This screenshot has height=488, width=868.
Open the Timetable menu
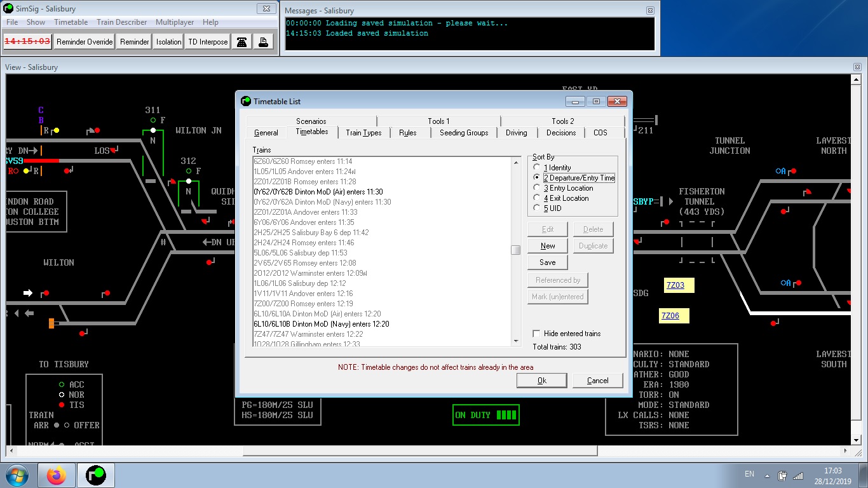[71, 22]
